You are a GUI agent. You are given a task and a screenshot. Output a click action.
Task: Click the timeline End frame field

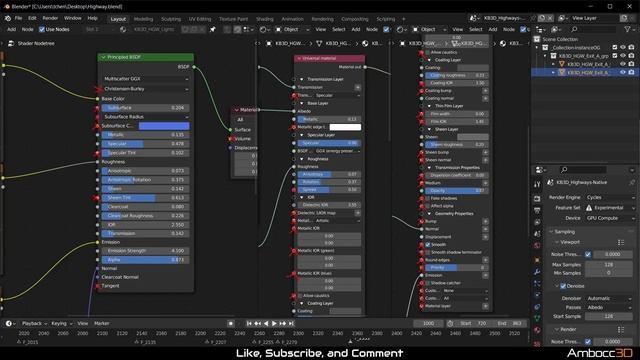(x=510, y=323)
